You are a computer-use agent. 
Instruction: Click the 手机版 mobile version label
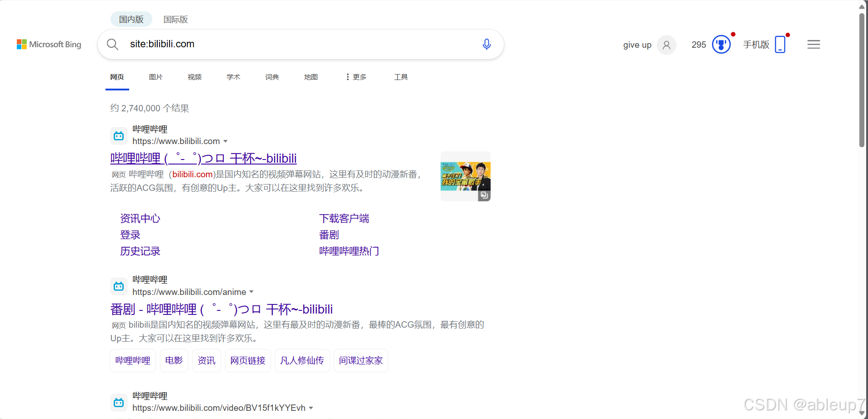pos(756,45)
